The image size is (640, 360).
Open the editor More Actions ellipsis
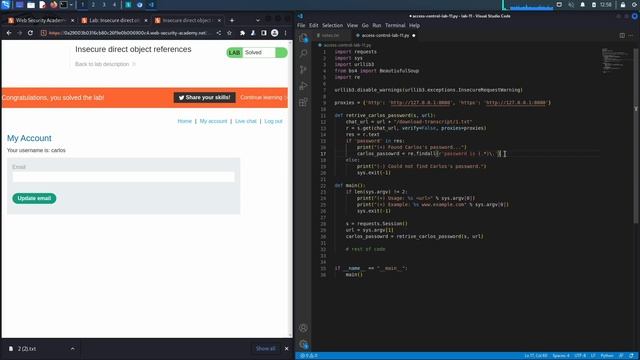coord(631,36)
